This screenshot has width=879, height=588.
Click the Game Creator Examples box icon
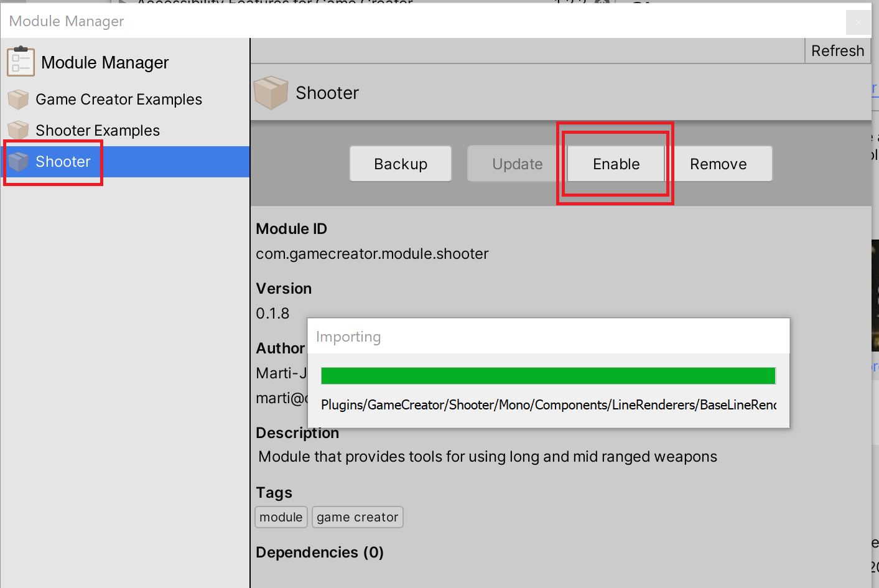click(x=18, y=99)
